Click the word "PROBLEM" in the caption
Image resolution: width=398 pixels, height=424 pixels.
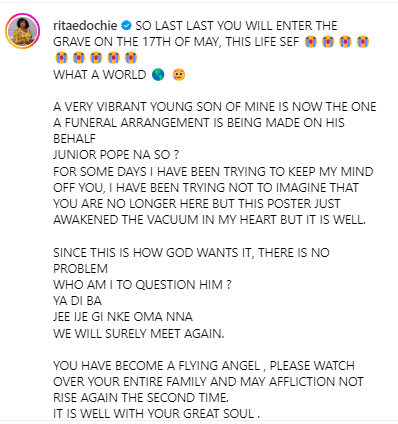tap(81, 269)
